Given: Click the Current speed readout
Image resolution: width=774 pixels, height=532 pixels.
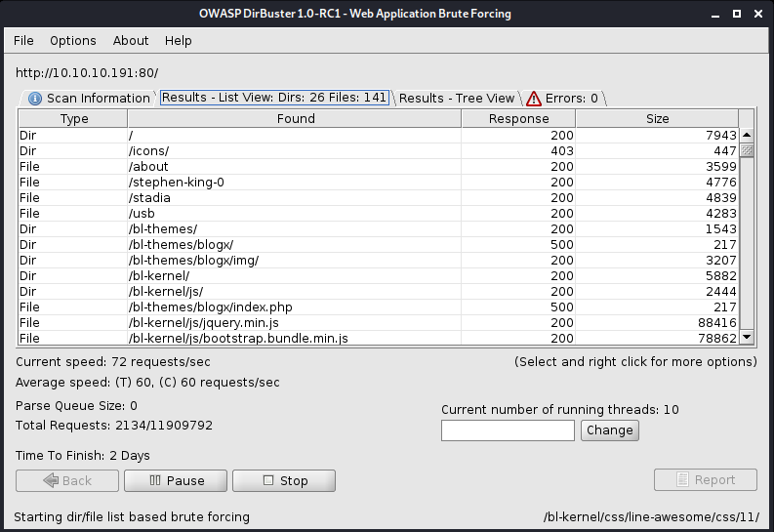Looking at the screenshot, I should [113, 362].
